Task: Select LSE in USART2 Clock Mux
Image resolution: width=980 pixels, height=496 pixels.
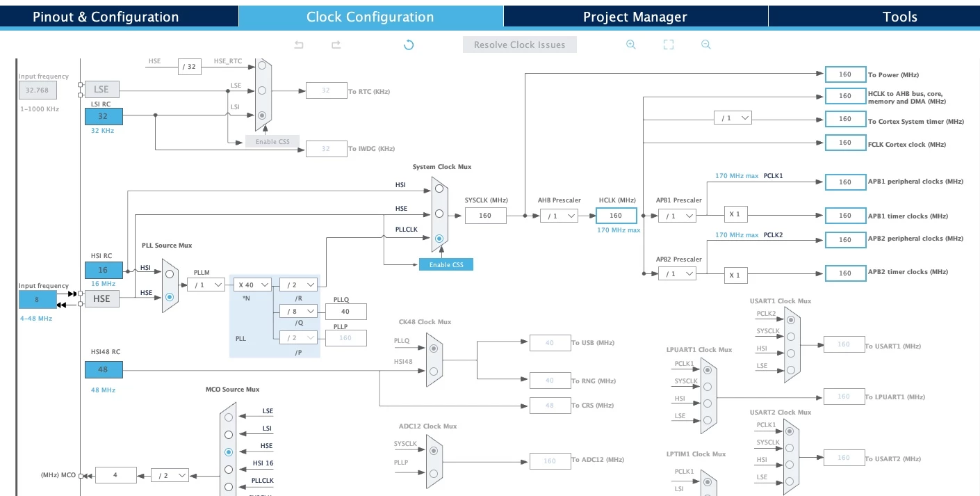Action: 790,482
